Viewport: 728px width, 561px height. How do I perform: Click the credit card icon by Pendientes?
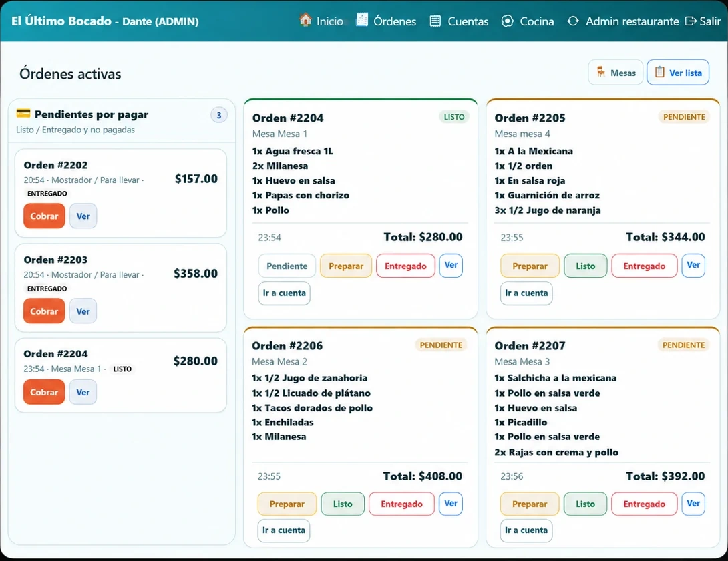click(23, 114)
